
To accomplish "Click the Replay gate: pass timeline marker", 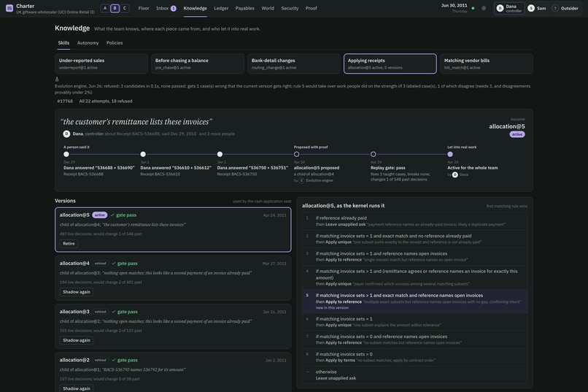I will click(373, 154).
